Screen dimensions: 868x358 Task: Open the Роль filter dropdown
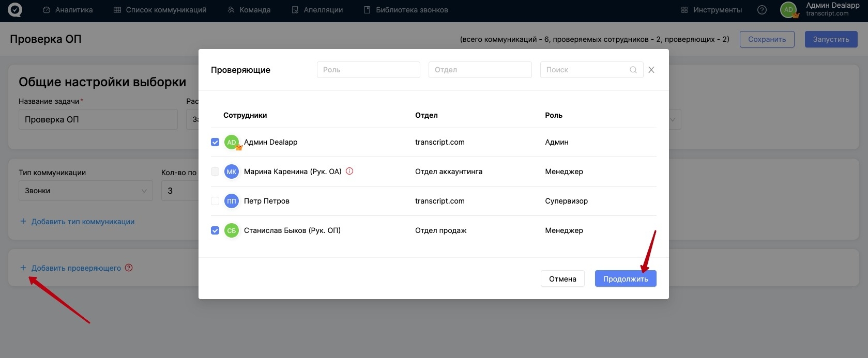[368, 70]
